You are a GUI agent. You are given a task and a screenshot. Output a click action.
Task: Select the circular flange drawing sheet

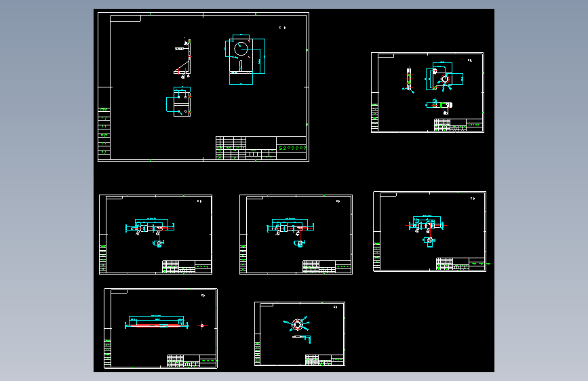pos(300,334)
